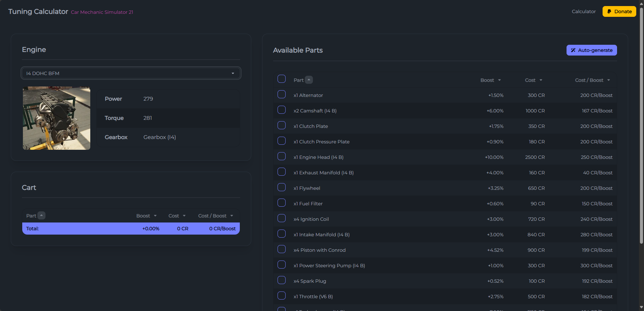Toggle the select-all parts checkbox
This screenshot has width=644, height=311.
point(282,79)
